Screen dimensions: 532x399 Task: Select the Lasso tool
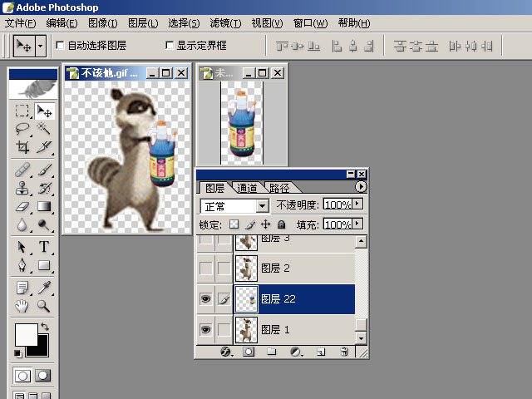point(22,129)
